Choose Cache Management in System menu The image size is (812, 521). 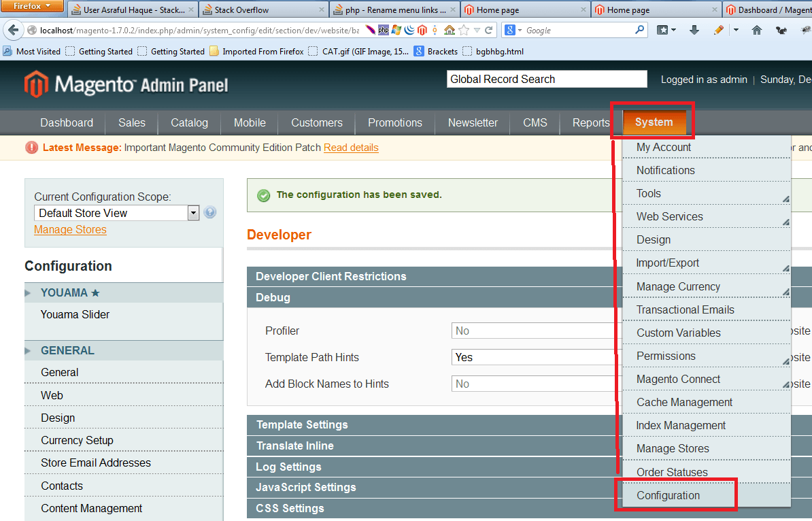click(x=684, y=402)
